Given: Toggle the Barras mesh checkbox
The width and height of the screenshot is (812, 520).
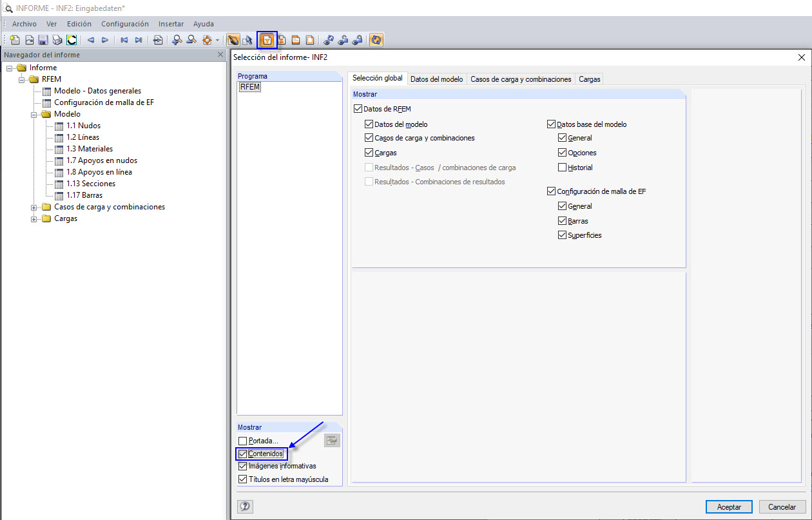Looking at the screenshot, I should pos(563,220).
